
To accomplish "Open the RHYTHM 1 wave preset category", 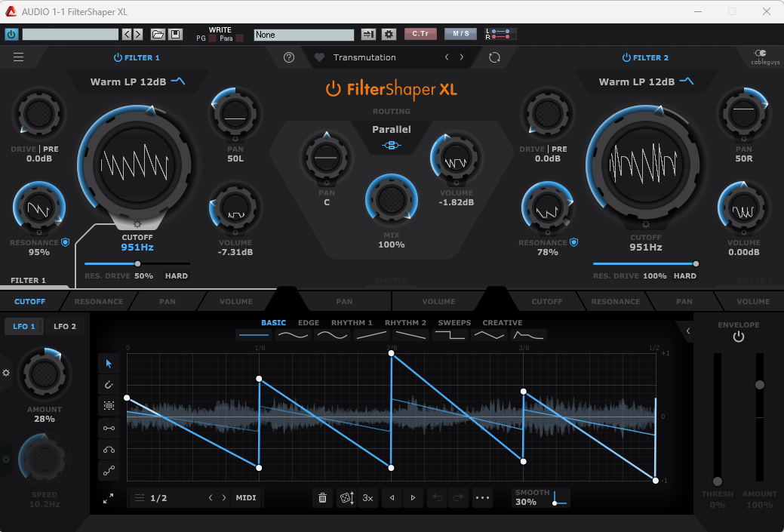I will [352, 323].
